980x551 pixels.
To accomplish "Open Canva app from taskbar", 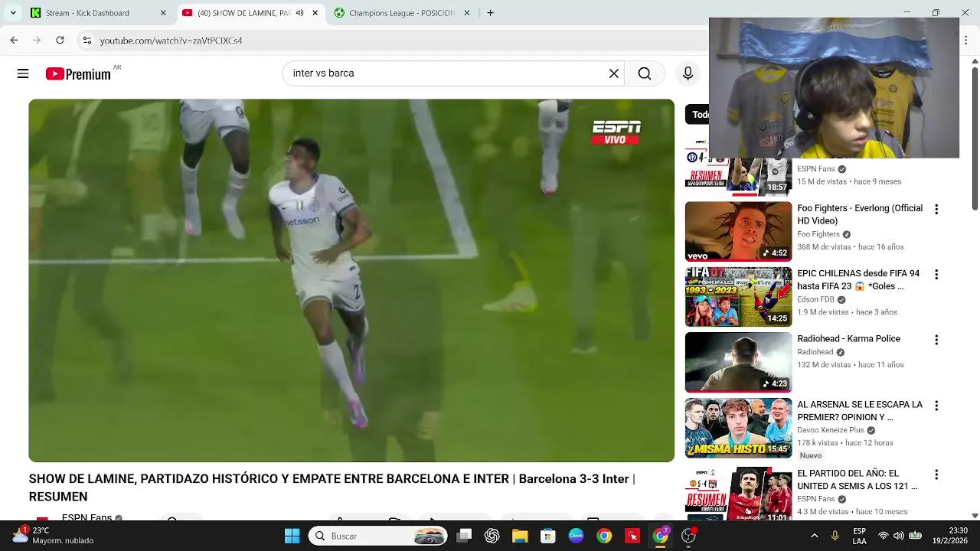I will (x=576, y=536).
